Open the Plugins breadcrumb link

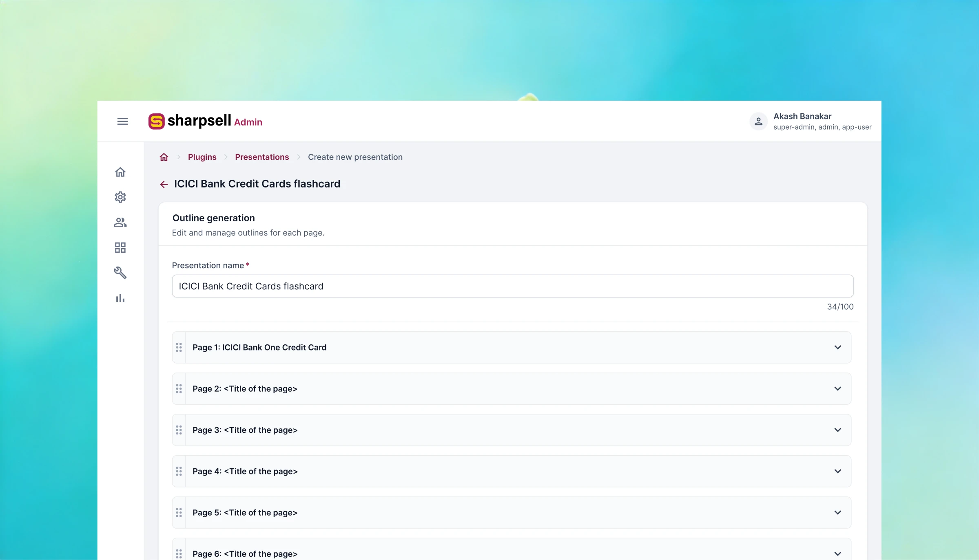pyautogui.click(x=202, y=157)
